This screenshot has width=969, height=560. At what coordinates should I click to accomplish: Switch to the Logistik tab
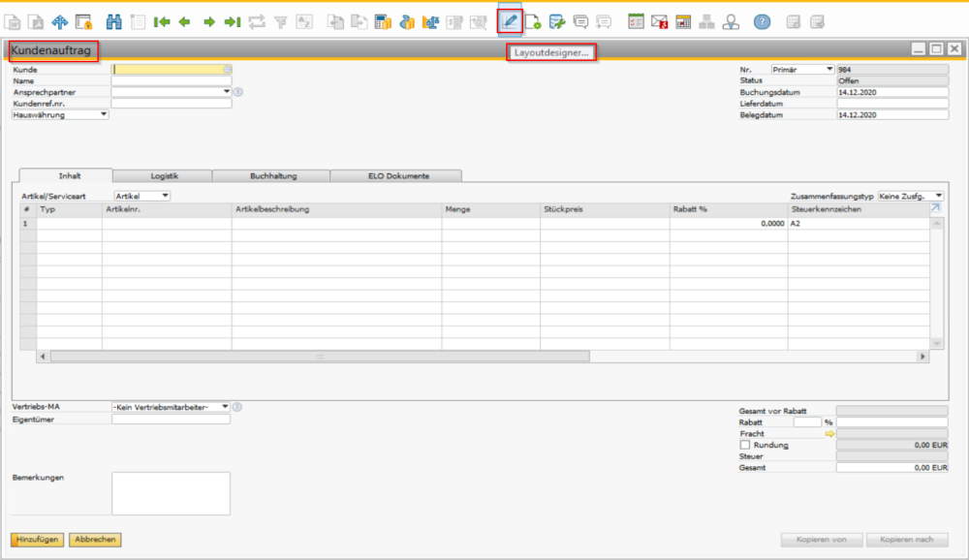[164, 176]
